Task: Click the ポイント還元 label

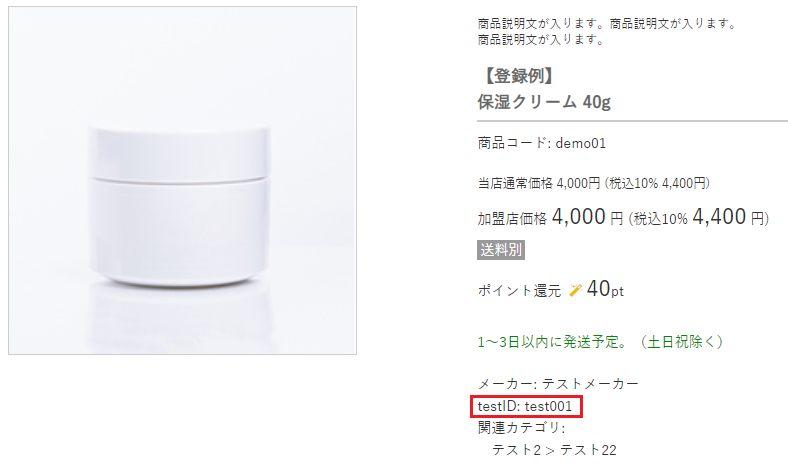Action: click(519, 291)
